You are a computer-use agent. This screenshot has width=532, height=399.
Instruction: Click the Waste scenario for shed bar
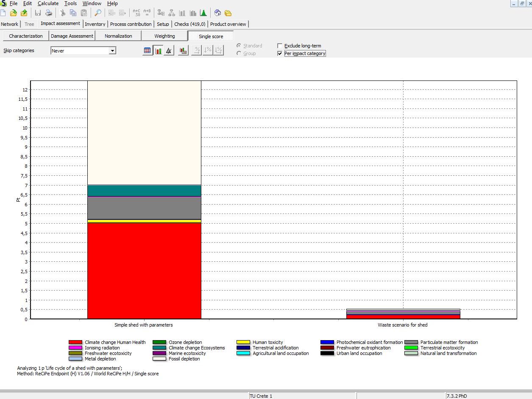(x=403, y=314)
